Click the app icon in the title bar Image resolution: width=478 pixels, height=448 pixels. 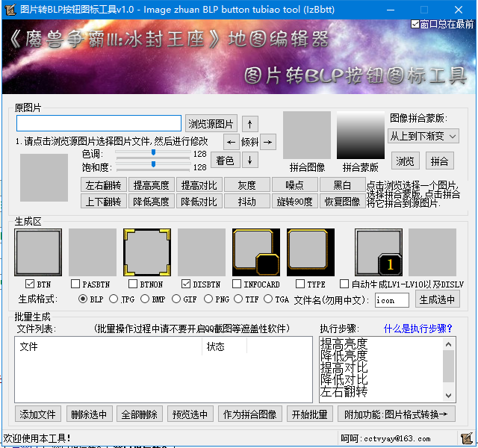pyautogui.click(x=10, y=10)
